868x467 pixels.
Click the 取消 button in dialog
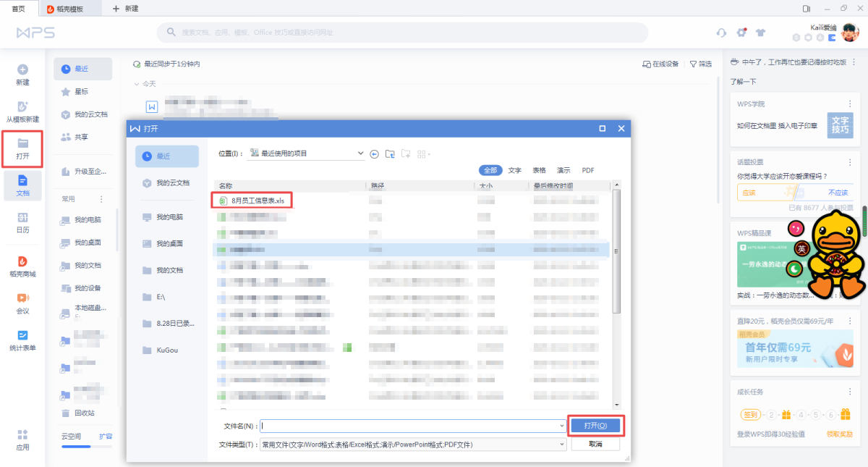pos(595,445)
